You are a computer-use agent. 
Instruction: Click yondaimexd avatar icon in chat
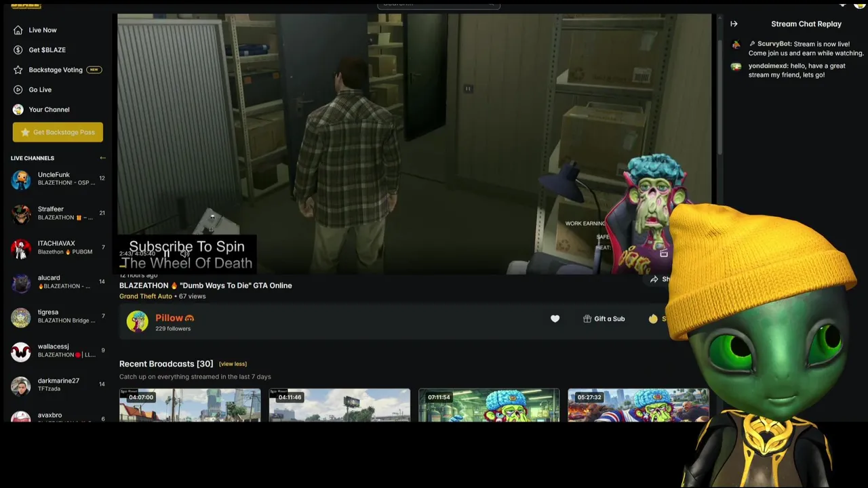coord(736,66)
